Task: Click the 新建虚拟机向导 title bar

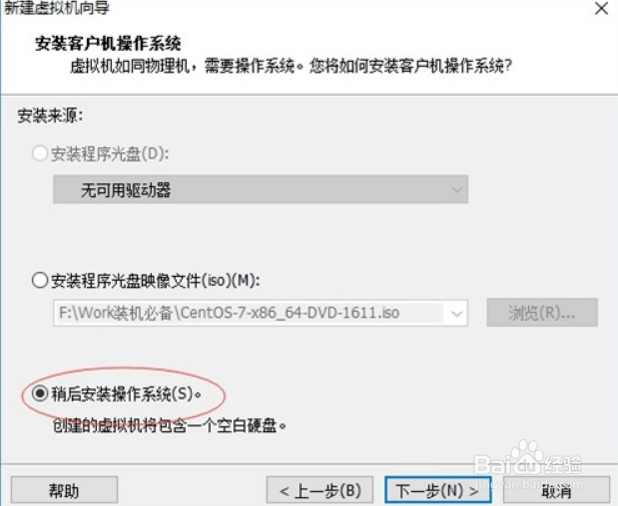Action: [x=57, y=8]
